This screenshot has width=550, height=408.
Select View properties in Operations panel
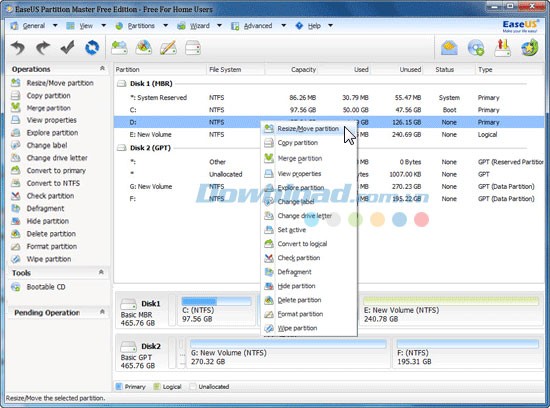[52, 120]
